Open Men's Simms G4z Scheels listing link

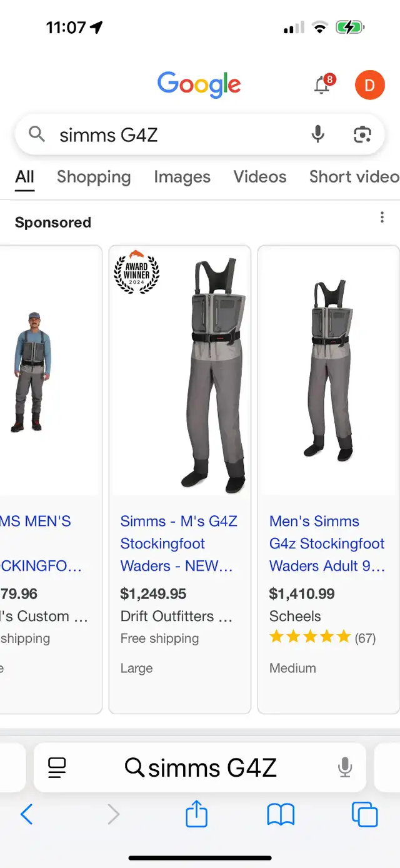point(327,543)
